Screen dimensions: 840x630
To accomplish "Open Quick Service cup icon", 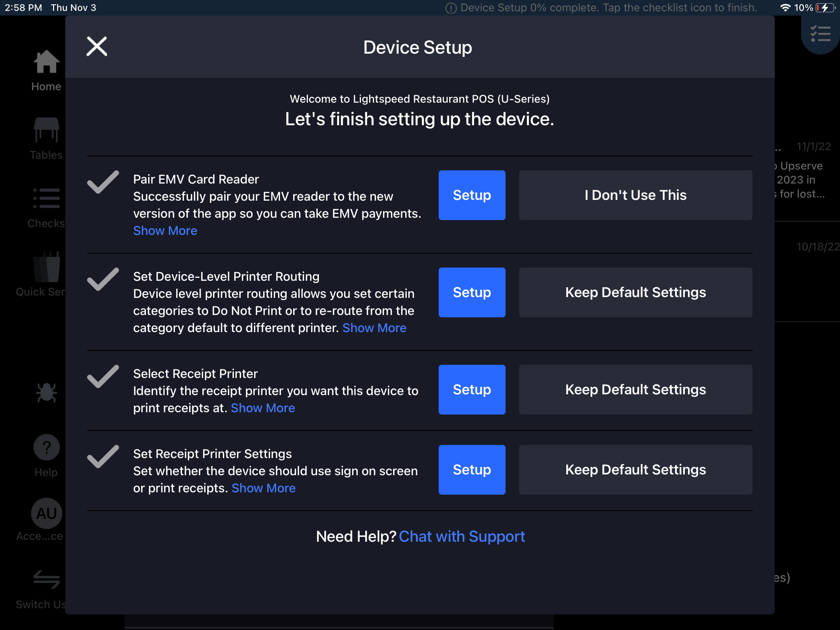I will coord(46,268).
